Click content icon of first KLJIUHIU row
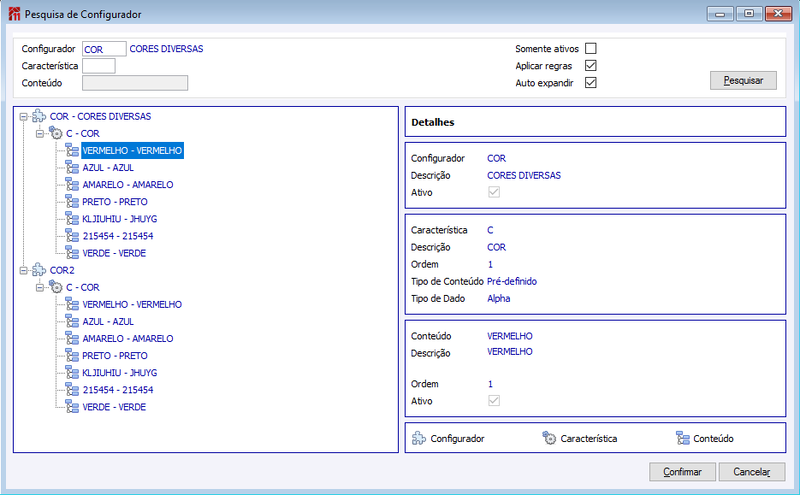 pyautogui.click(x=72, y=219)
